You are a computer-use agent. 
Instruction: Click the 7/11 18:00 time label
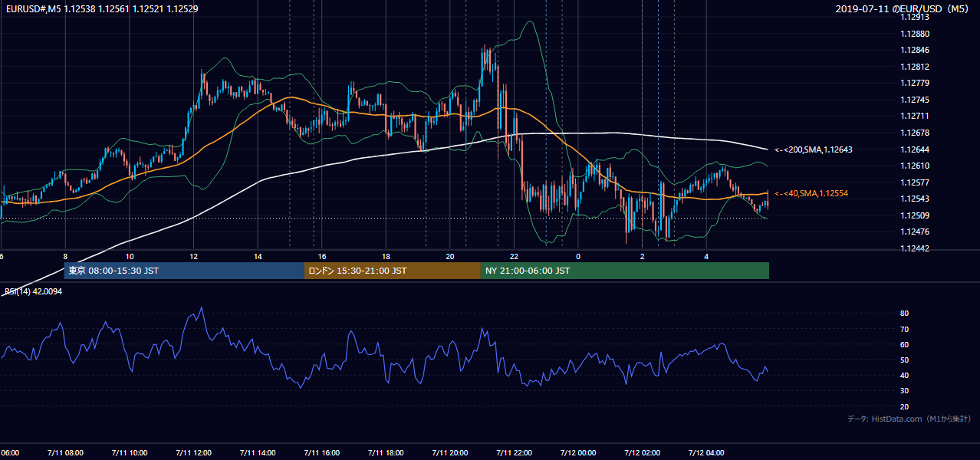386,453
